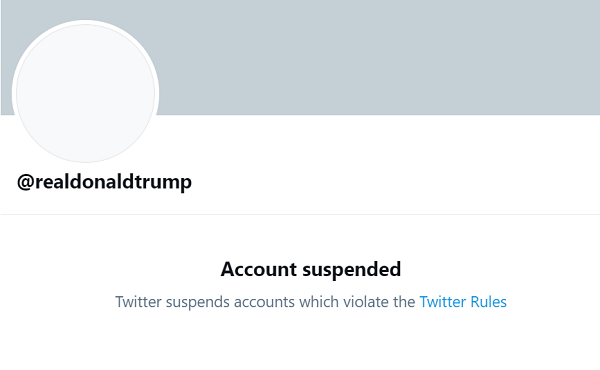The height and width of the screenshot is (370, 600).
Task: Click the word 'Twitter' starting the suspension sentence
Action: coord(139,302)
